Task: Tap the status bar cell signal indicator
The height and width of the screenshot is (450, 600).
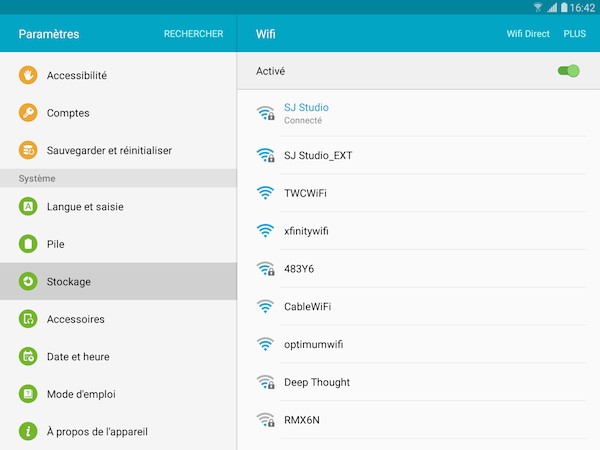Action: [552, 7]
